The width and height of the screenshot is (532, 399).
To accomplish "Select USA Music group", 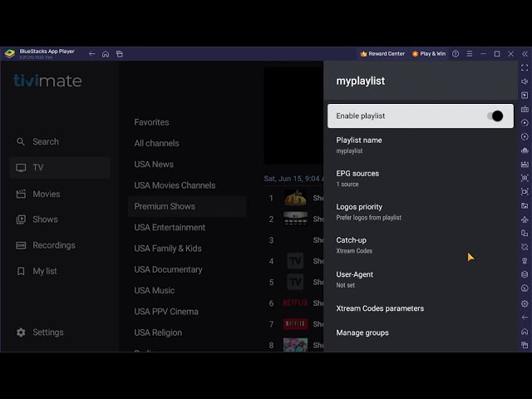I will coord(187,290).
